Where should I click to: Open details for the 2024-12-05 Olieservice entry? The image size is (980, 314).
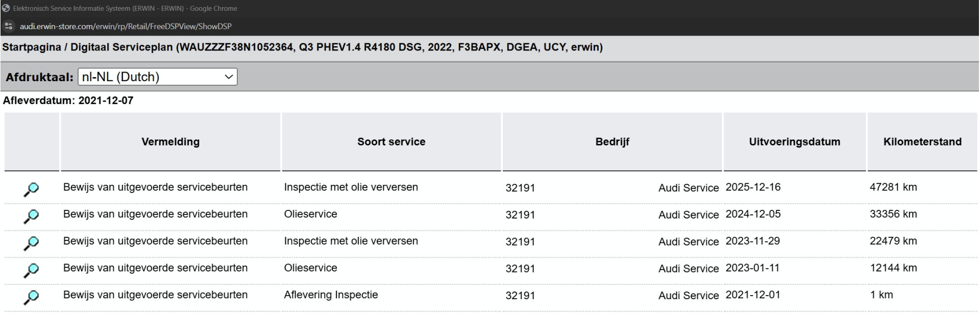click(31, 216)
